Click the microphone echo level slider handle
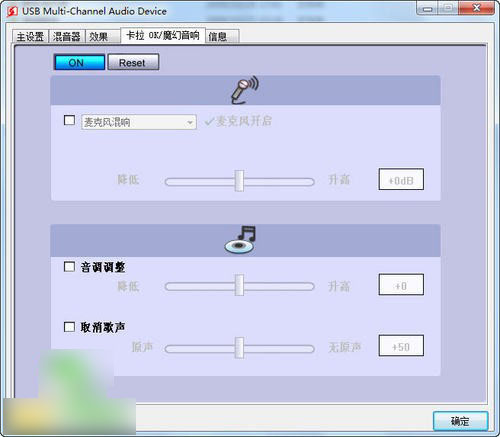 point(239,181)
